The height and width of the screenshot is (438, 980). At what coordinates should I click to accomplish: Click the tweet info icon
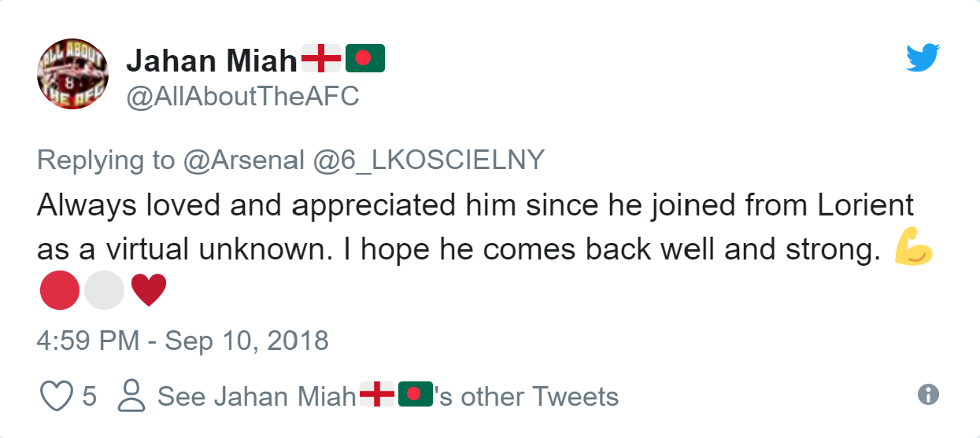coord(929,394)
